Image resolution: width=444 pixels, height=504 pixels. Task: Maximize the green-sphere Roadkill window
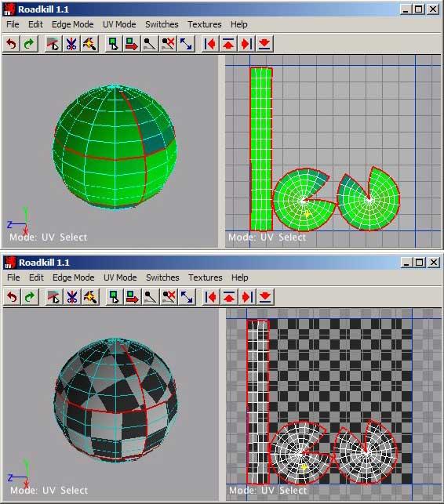coord(419,9)
